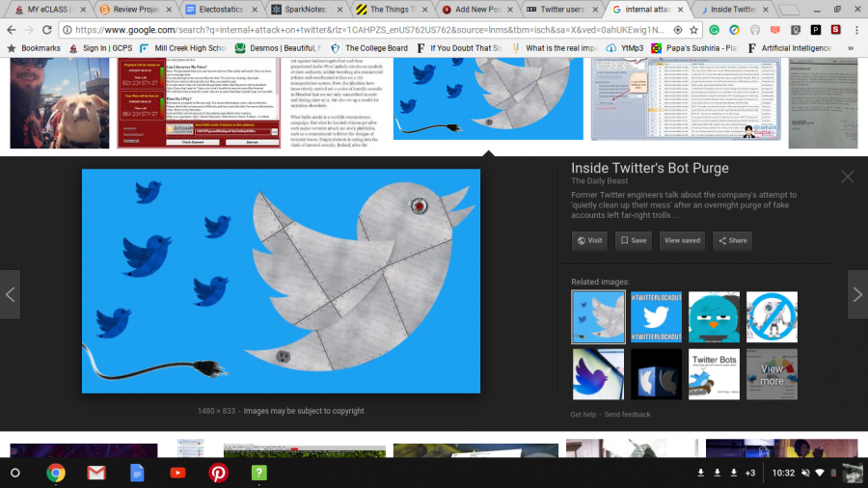Expand the hidden bookmarks chevron
Image resolution: width=868 pixels, height=488 pixels.
click(851, 48)
